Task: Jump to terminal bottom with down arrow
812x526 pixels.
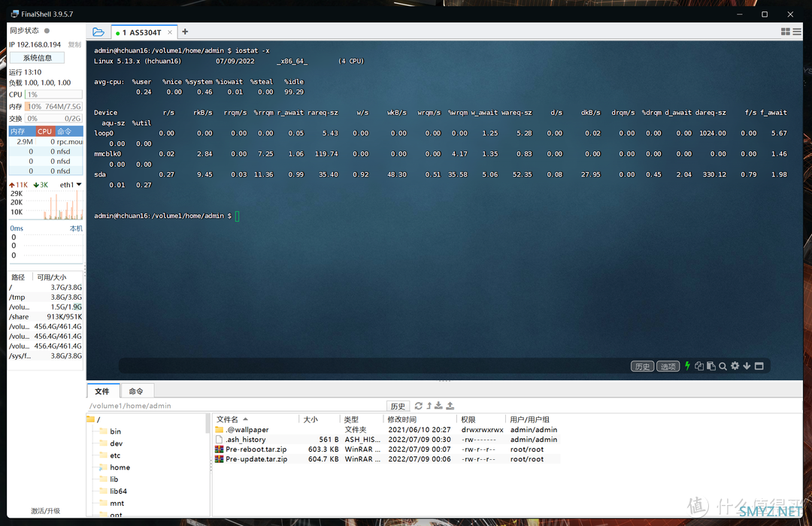Action: [x=747, y=366]
